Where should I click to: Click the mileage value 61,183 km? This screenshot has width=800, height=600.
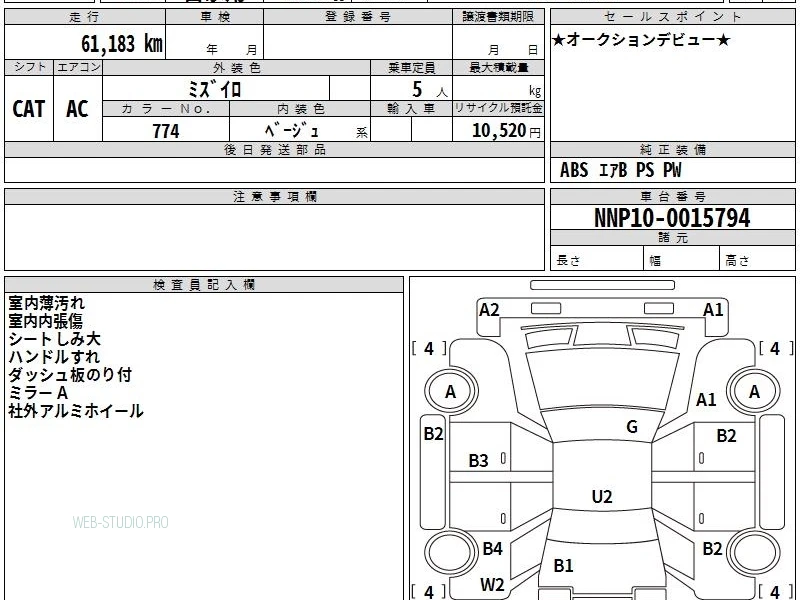(122, 44)
